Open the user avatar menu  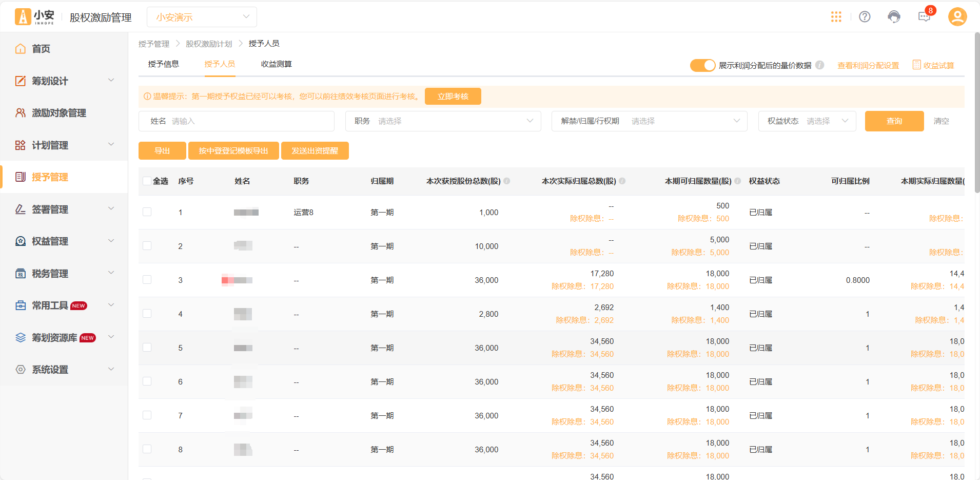pos(957,17)
